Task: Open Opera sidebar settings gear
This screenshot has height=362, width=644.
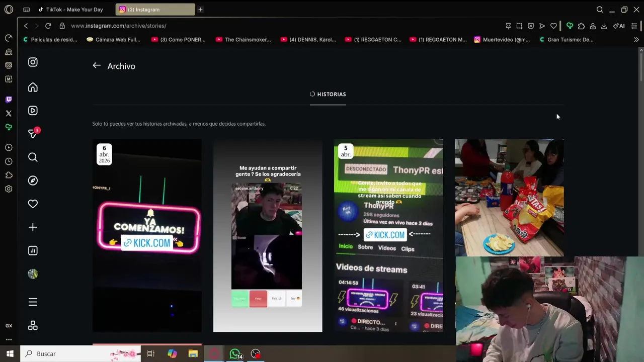Action: click(x=9, y=189)
